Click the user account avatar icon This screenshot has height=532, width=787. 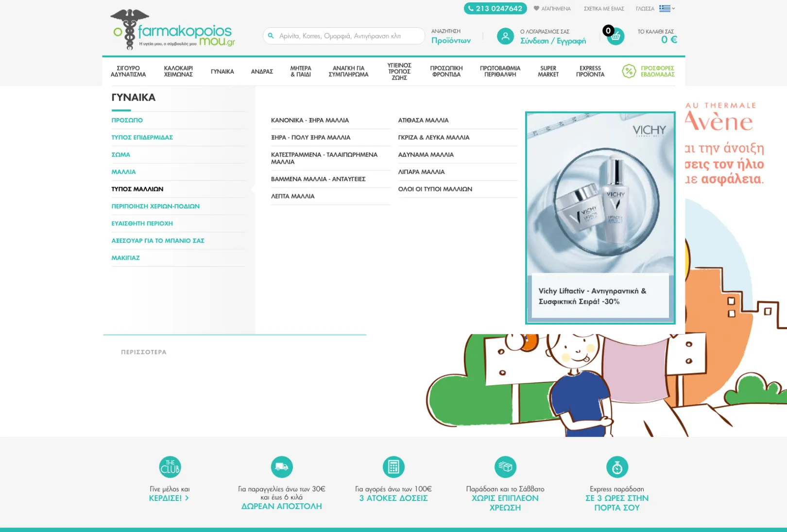click(505, 36)
